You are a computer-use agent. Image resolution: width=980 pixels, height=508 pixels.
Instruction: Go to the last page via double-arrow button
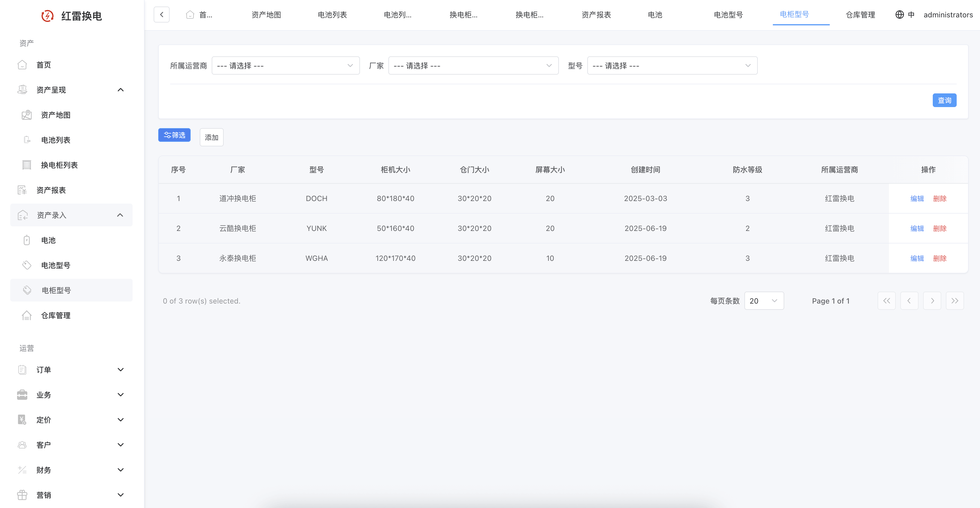tap(954, 301)
